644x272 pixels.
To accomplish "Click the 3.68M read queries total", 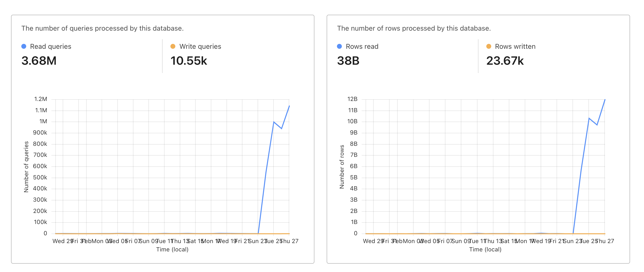I will click(x=39, y=61).
